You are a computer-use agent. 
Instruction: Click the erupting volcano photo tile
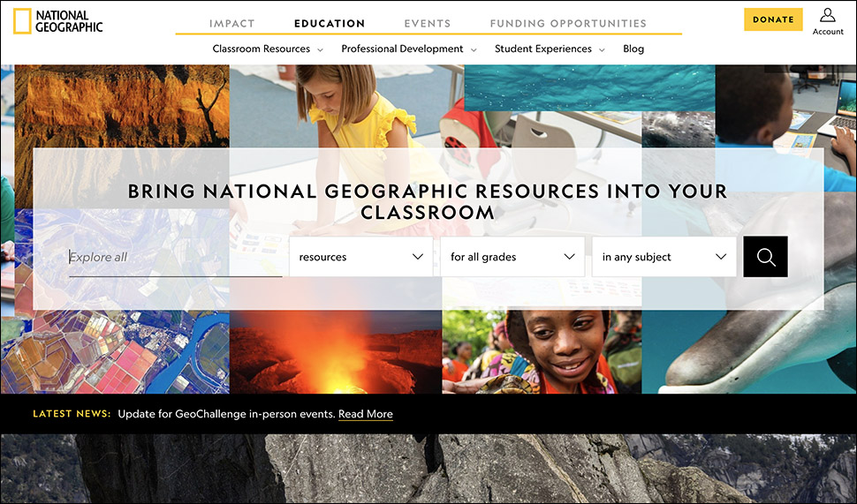click(x=336, y=352)
